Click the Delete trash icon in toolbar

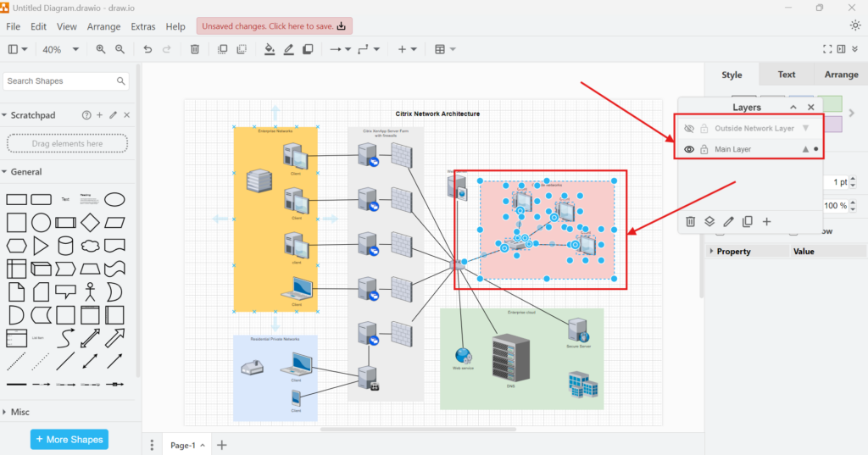[194, 49]
